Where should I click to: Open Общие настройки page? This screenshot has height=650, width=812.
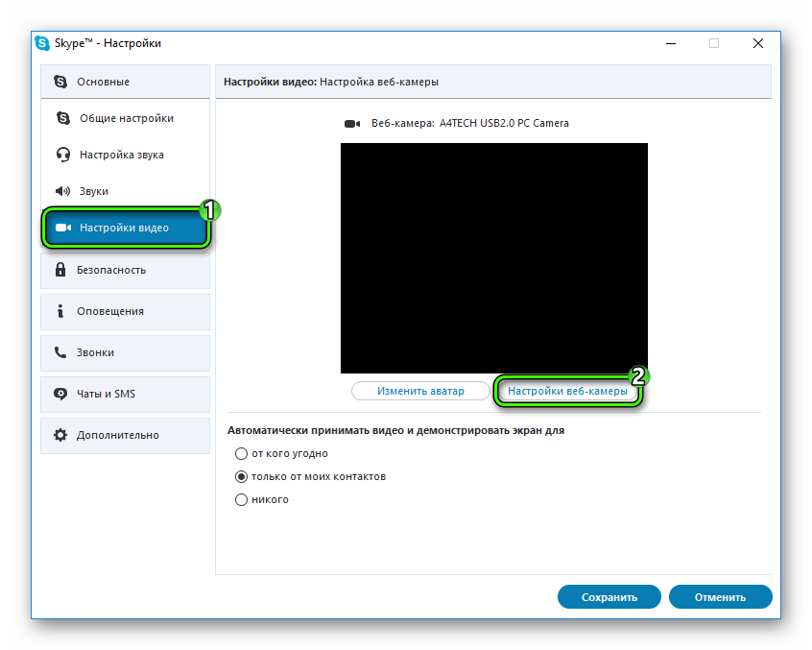tap(126, 118)
